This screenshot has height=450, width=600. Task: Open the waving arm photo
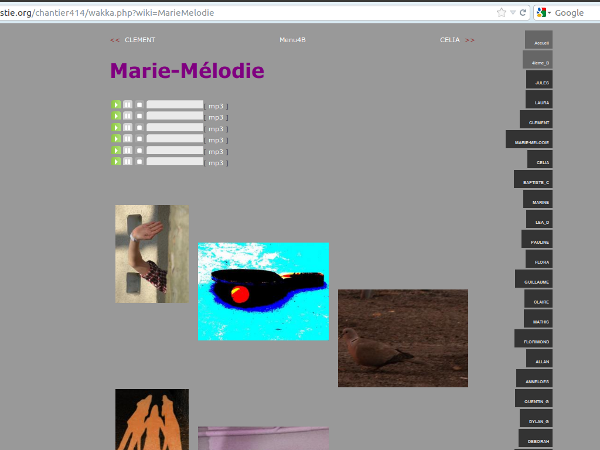[151, 254]
